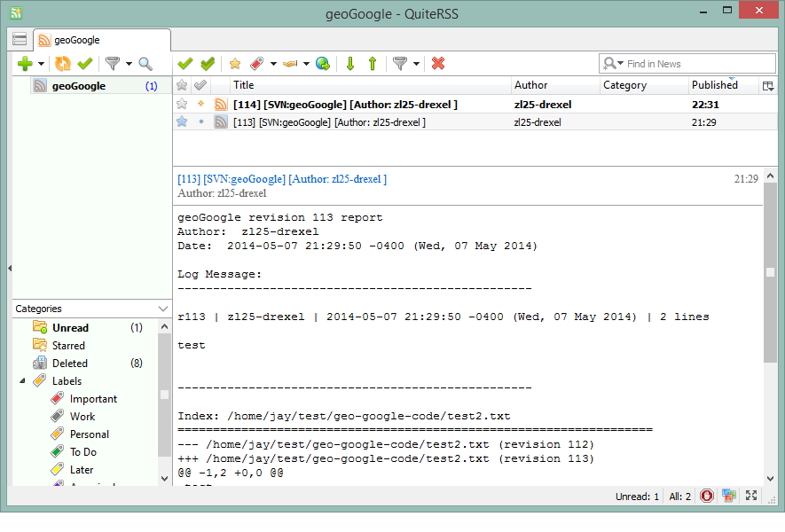
Task: Go to next unread news green down arrow
Action: pyautogui.click(x=350, y=64)
